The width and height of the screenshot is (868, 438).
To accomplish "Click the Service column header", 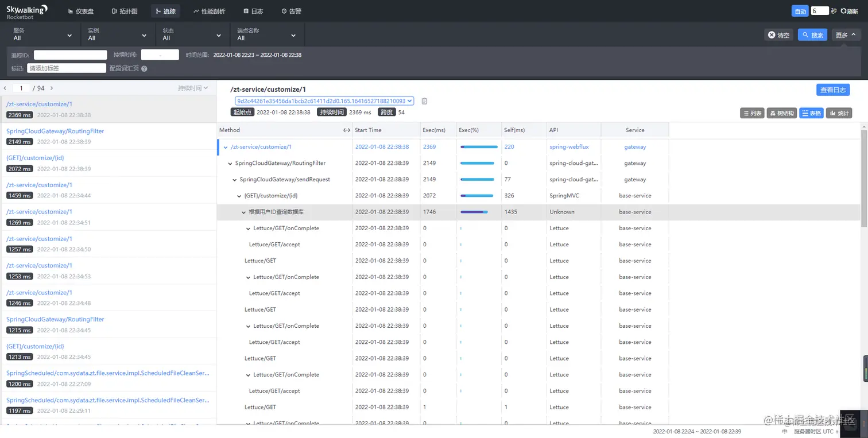I will [x=635, y=130].
